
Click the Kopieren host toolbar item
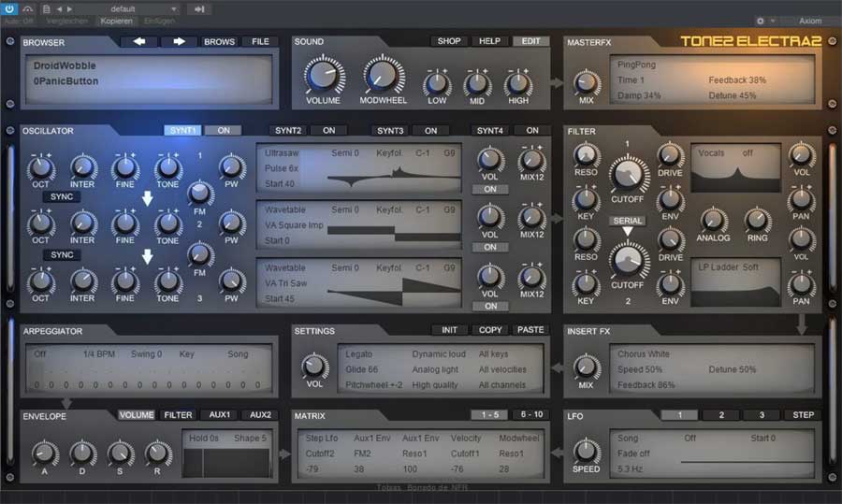tap(116, 21)
